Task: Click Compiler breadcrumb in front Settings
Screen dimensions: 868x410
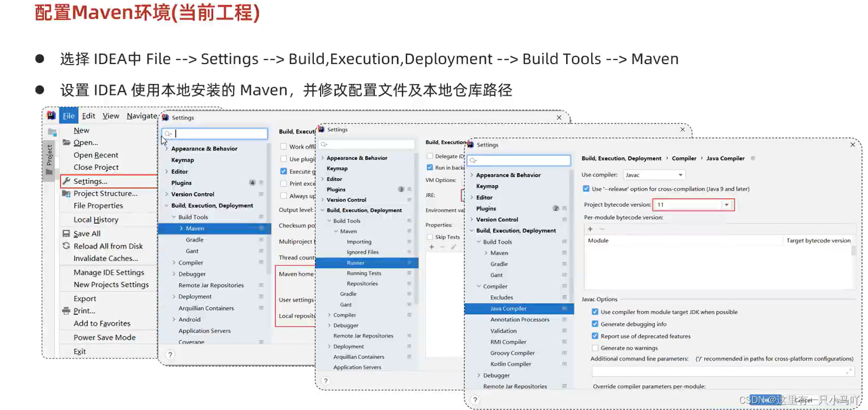Action: [x=684, y=158]
